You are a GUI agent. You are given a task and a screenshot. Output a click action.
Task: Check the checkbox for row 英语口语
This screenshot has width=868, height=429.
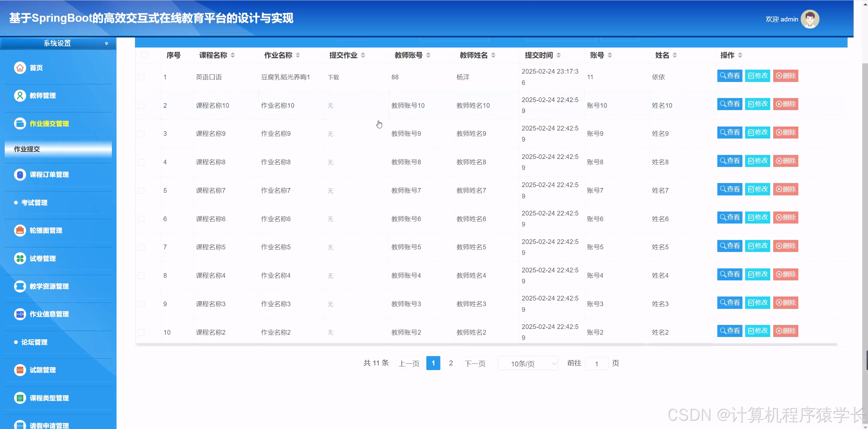[x=141, y=77]
